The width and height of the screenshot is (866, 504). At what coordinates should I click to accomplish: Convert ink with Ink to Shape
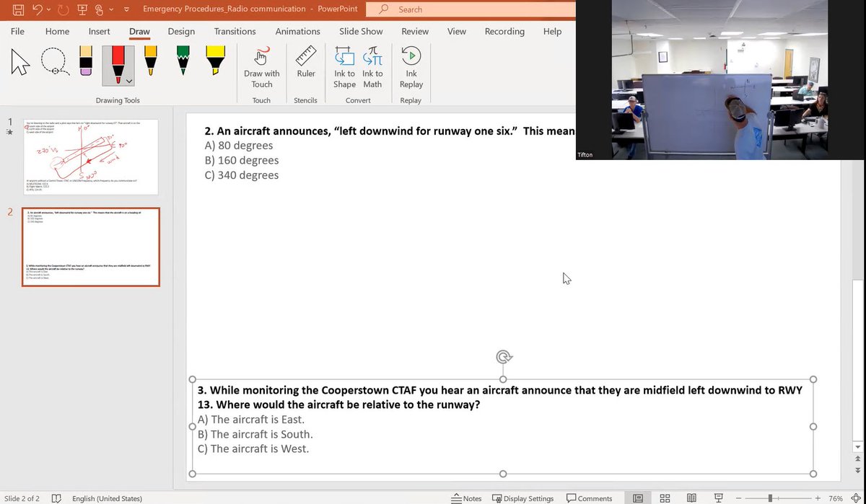click(344, 67)
